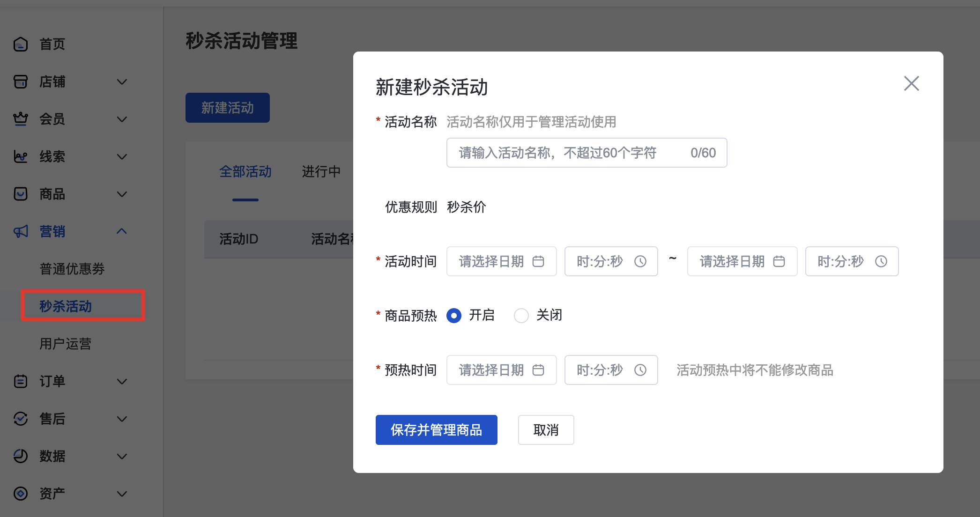Image resolution: width=980 pixels, height=517 pixels.
Task: Click clock icon in 预热时间 time field
Action: pos(640,370)
